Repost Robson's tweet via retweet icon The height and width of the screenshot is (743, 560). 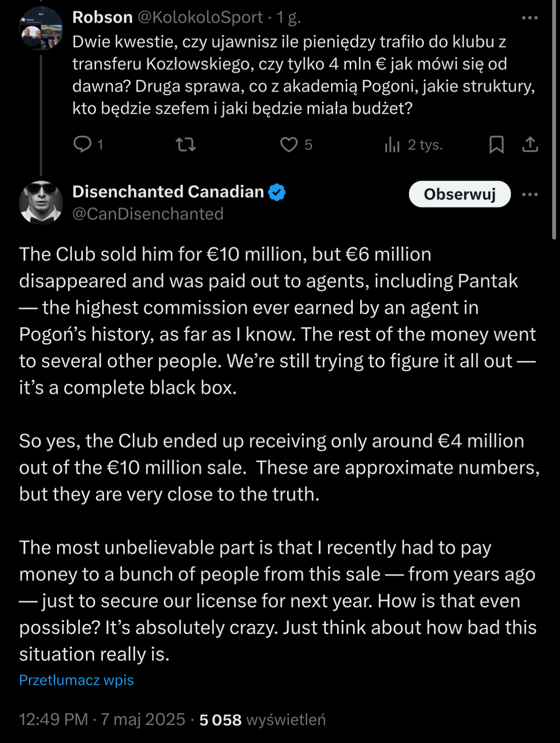coord(185,144)
